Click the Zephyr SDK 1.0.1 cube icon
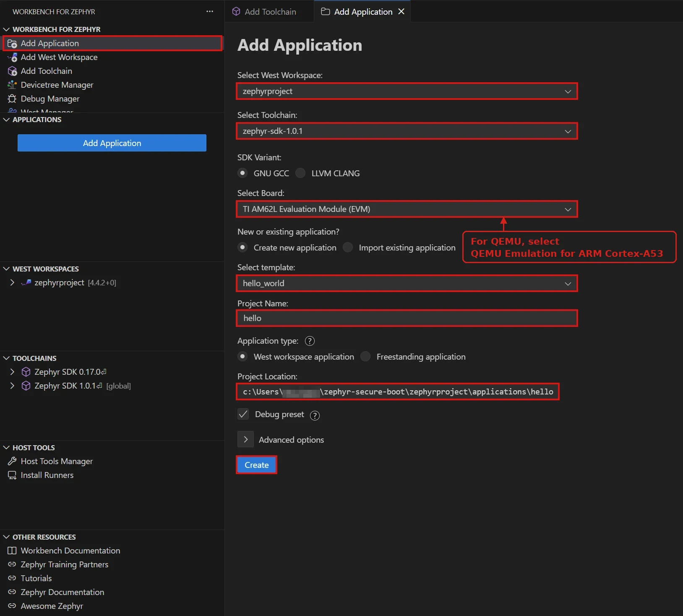Viewport: 683px width, 616px height. [x=26, y=386]
